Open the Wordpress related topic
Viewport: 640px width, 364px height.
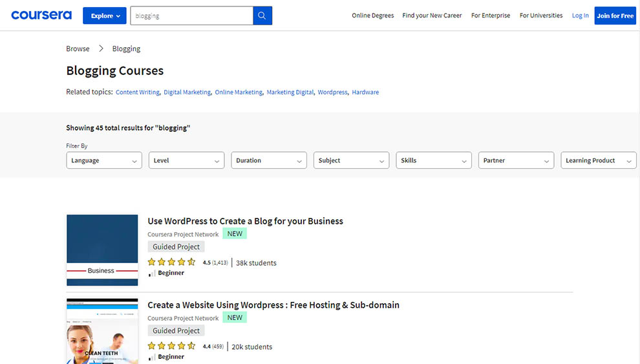click(x=333, y=92)
